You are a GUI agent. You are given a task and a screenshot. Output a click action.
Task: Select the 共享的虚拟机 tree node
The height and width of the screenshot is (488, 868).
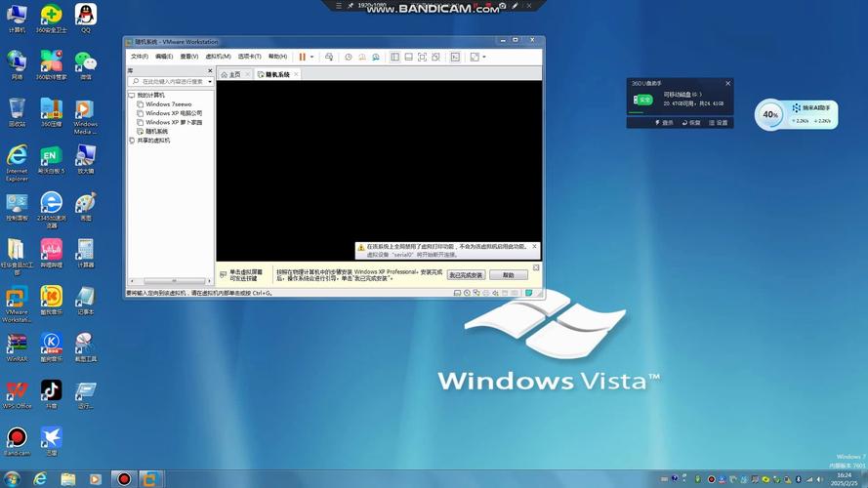pos(153,141)
